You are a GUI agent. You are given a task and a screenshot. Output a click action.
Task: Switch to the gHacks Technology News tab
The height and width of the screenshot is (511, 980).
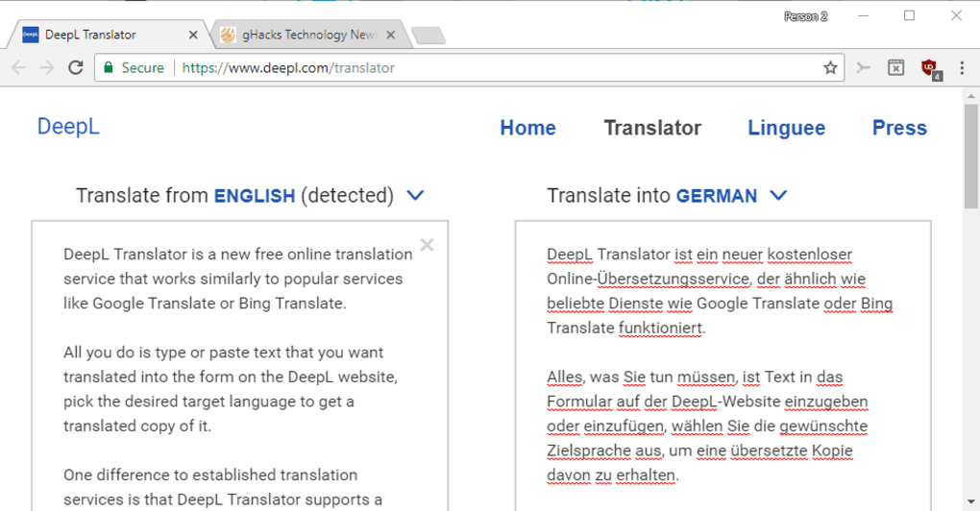[298, 36]
